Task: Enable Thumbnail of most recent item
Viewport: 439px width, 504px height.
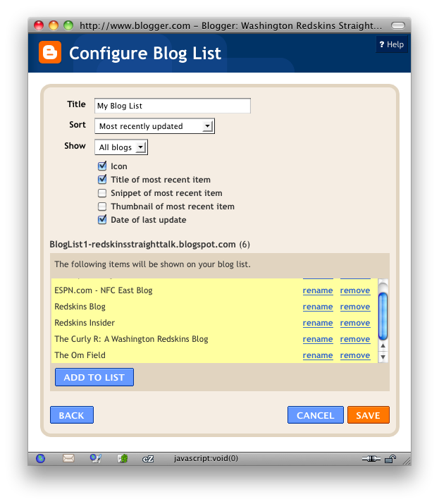Action: (102, 207)
